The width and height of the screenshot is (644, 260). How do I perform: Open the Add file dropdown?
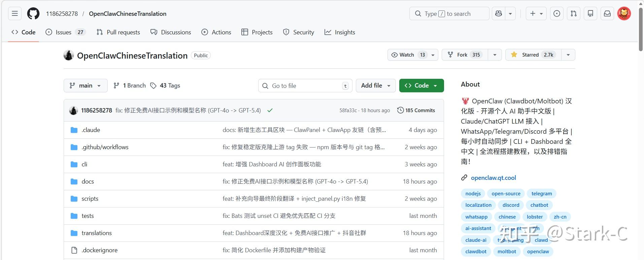click(376, 86)
